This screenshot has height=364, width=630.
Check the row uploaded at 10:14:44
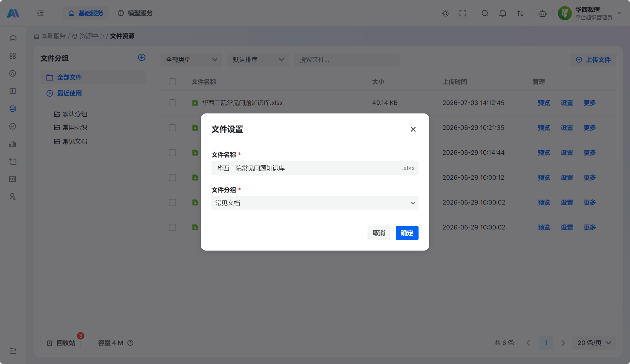pyautogui.click(x=172, y=153)
